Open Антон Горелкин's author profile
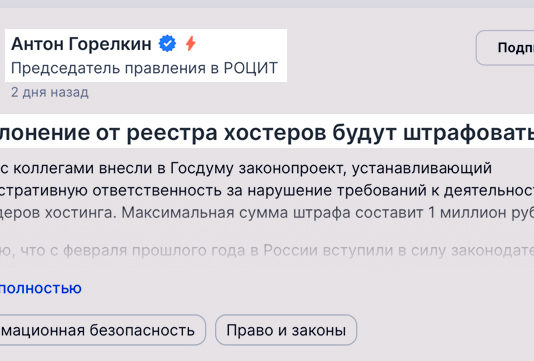 [x=81, y=44]
